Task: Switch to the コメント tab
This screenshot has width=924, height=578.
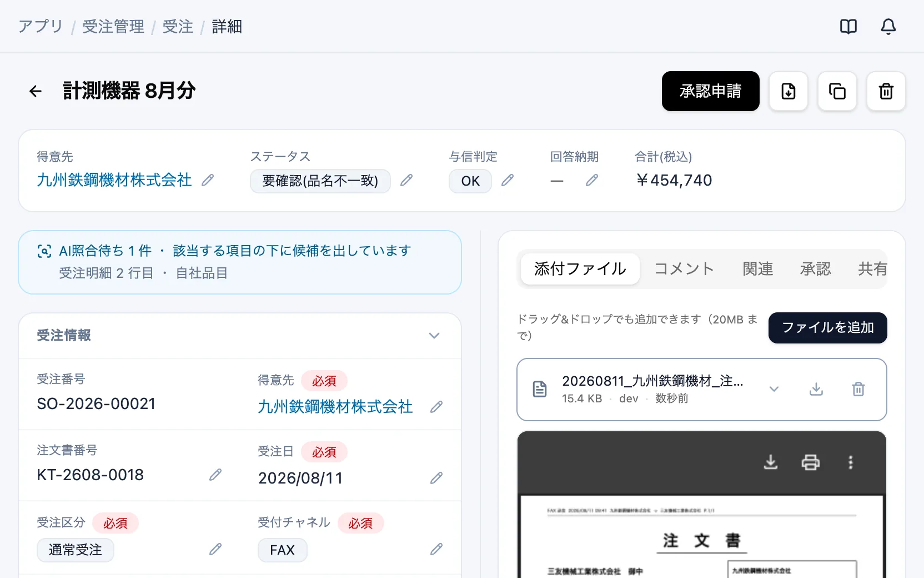Action: pos(684,269)
